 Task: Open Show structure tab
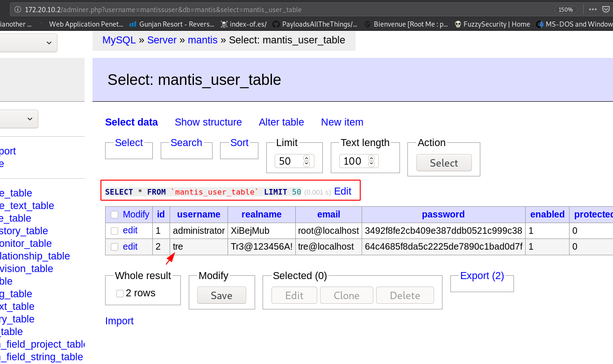coord(208,122)
